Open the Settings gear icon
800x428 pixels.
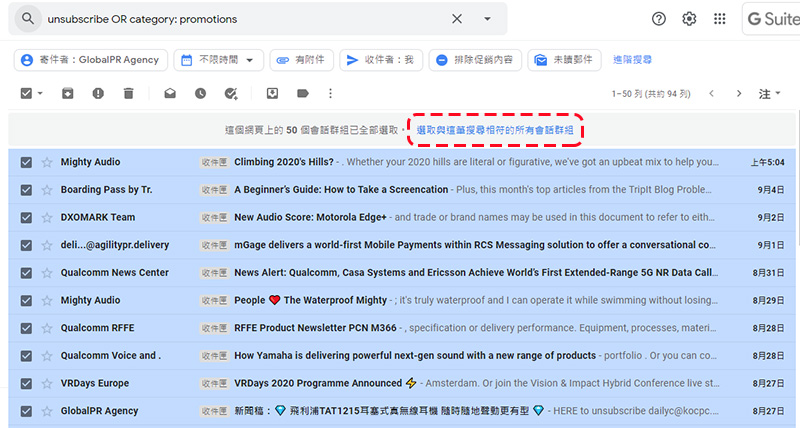(x=689, y=19)
